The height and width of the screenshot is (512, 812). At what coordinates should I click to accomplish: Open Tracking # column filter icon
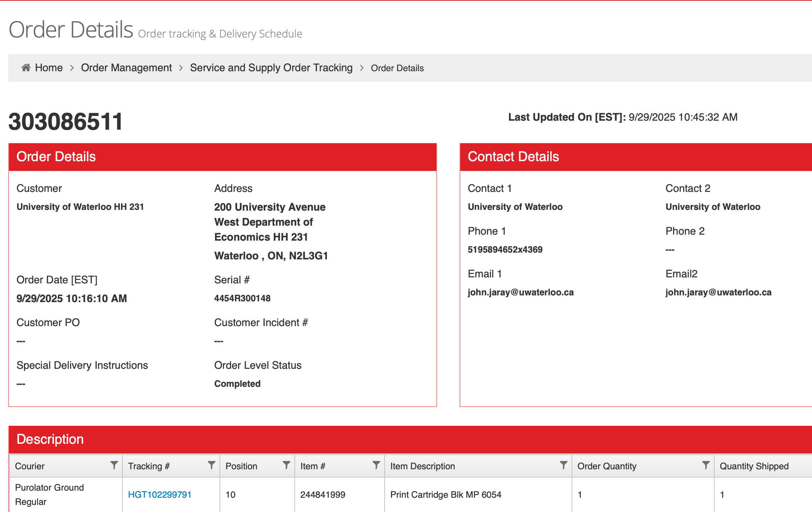coord(212,465)
